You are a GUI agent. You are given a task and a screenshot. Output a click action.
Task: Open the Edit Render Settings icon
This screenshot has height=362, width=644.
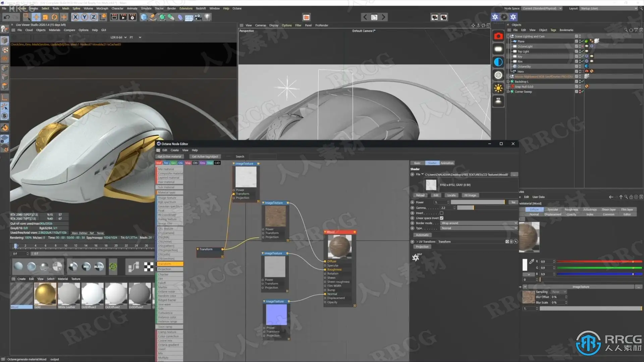point(132,17)
